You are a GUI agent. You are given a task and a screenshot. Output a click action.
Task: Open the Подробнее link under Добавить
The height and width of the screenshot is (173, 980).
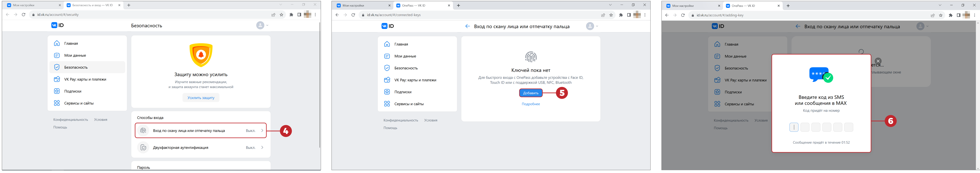530,104
